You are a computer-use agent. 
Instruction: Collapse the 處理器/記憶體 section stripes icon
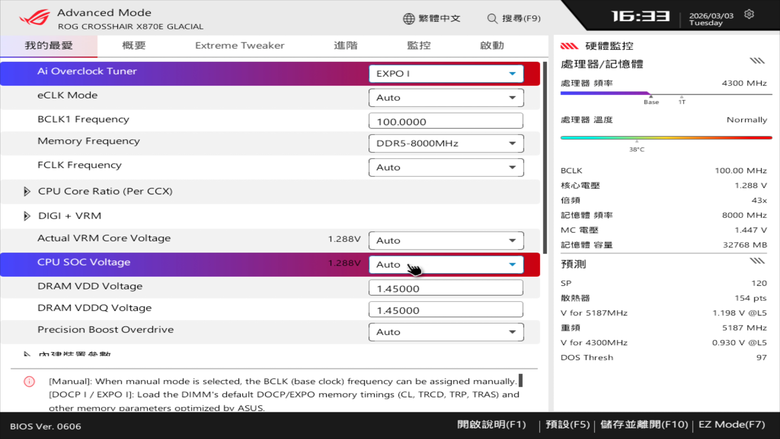coord(757,61)
